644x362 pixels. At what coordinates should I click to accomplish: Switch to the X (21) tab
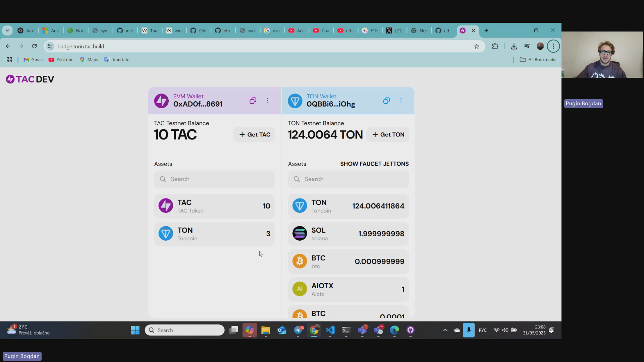point(394,31)
